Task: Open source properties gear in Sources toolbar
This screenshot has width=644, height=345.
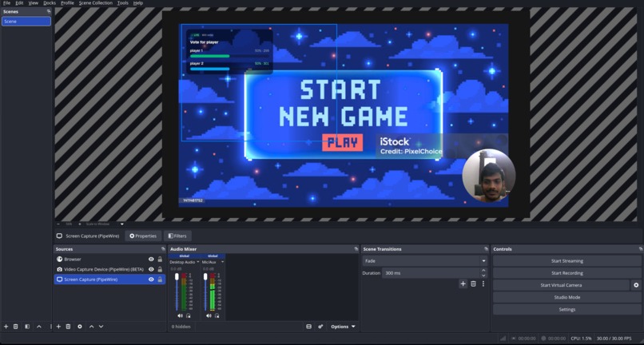Action: coord(80,327)
